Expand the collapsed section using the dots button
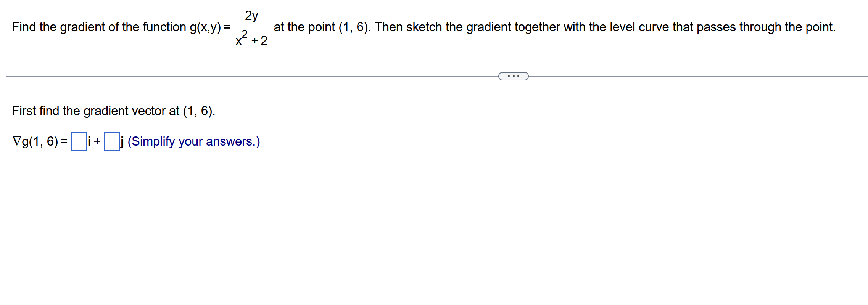The width and height of the screenshot is (868, 305). [513, 76]
